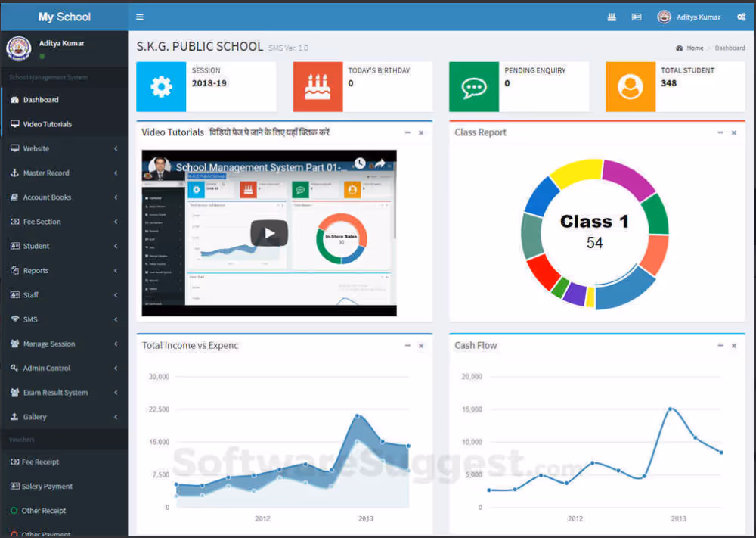Click the Video Tutorials monitor icon in sidebar
Viewport: 756px width, 538px height.
coord(15,124)
